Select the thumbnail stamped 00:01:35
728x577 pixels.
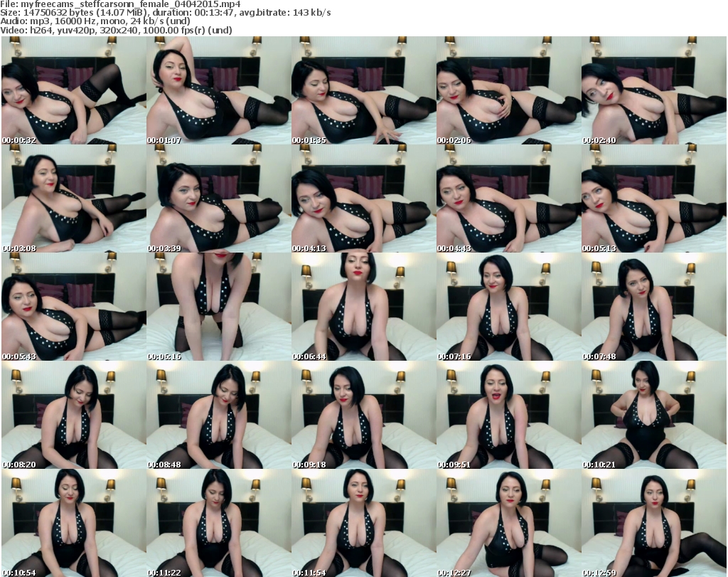[x=363, y=90]
